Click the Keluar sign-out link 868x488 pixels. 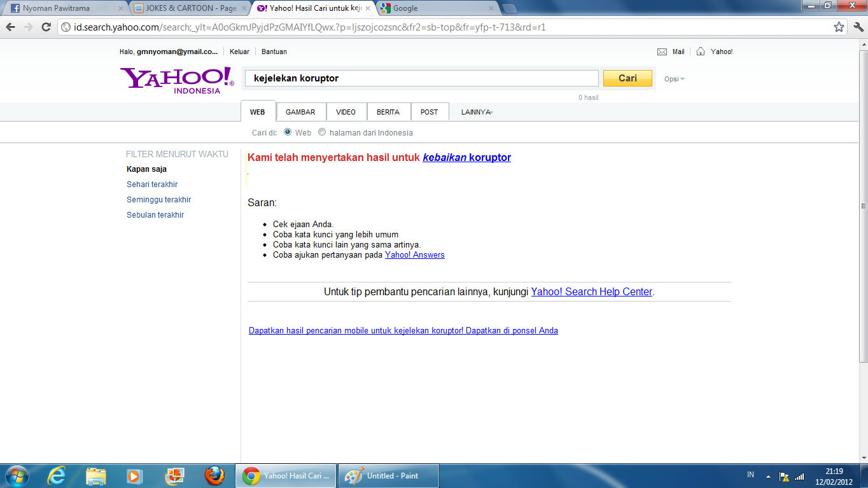(239, 52)
